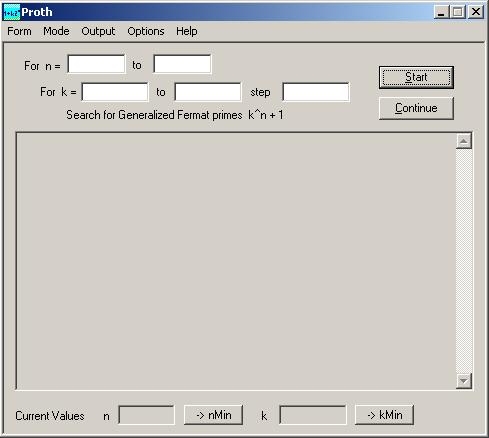Open the Help menu
Viewport: 489px width, 438px height.
[x=187, y=31]
